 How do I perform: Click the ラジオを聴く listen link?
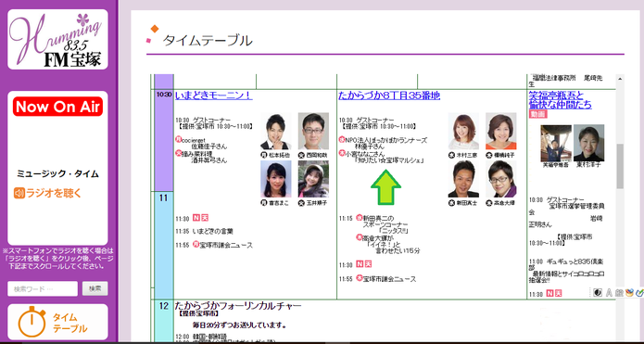pyautogui.click(x=54, y=193)
